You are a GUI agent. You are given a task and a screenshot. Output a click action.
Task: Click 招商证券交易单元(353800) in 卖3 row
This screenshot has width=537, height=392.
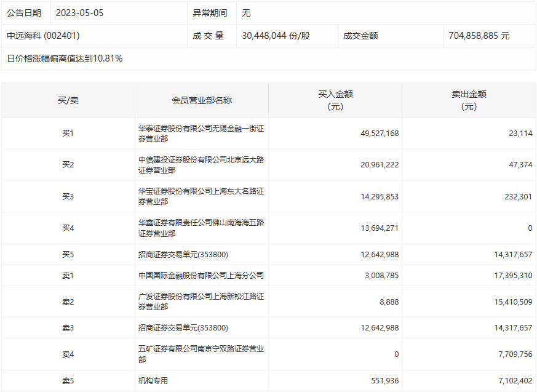(x=183, y=328)
